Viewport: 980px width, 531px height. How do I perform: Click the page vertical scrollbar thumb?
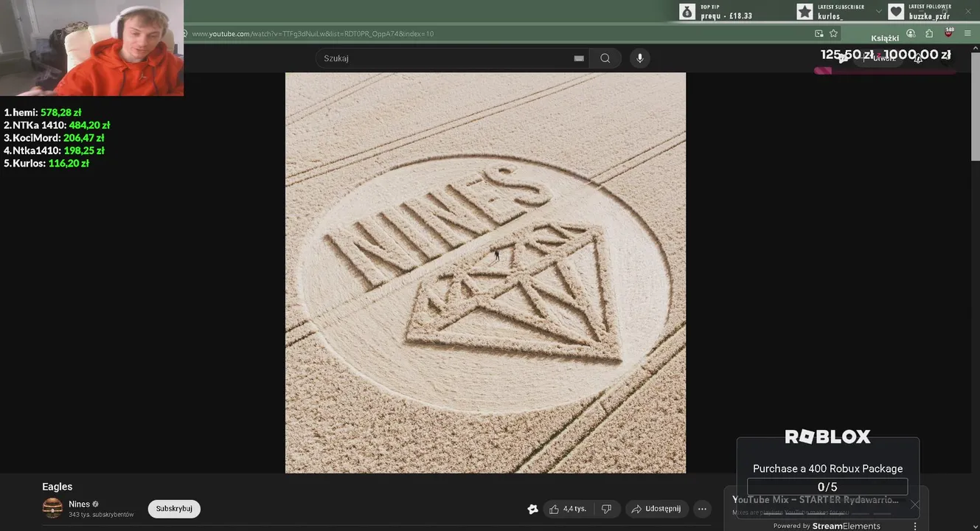click(975, 106)
